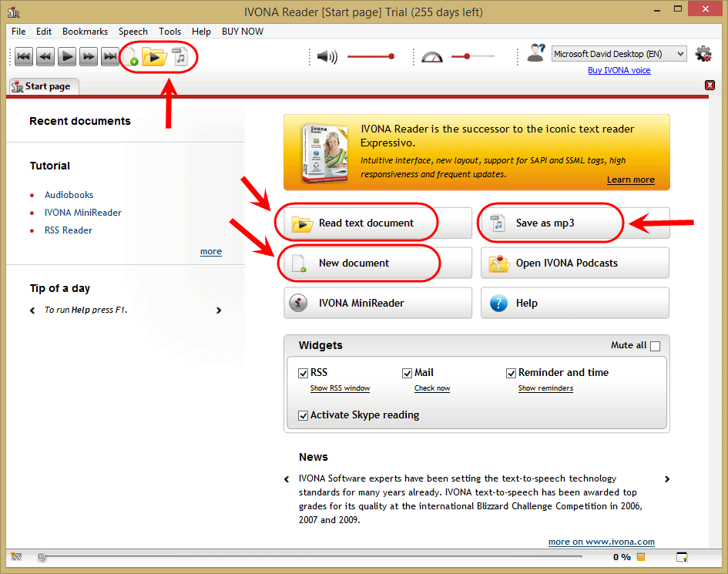Click the Show reminders link
This screenshot has width=728, height=574.
point(545,388)
